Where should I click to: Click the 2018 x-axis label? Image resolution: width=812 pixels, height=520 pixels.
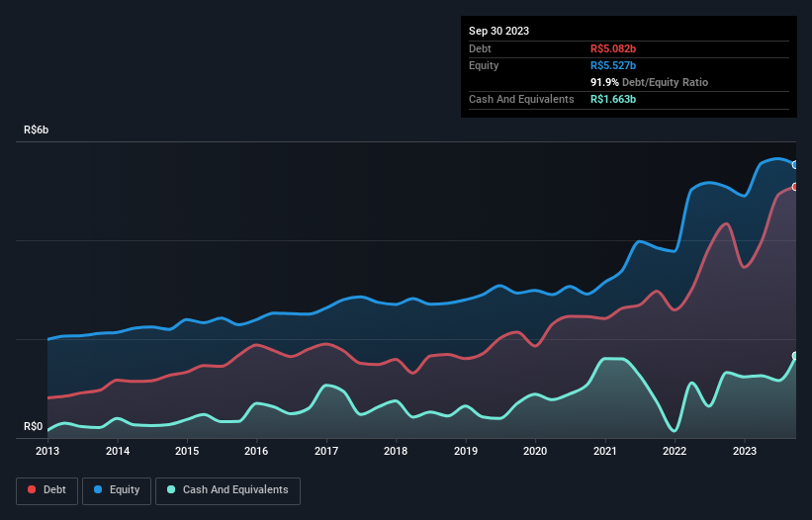(x=396, y=451)
